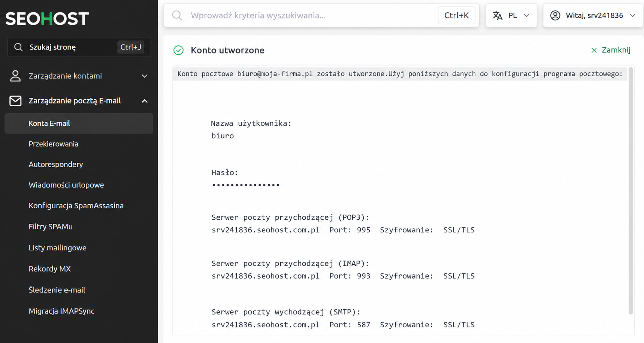Click the masked Hasło dots
This screenshot has height=343, width=644.
coord(246,185)
